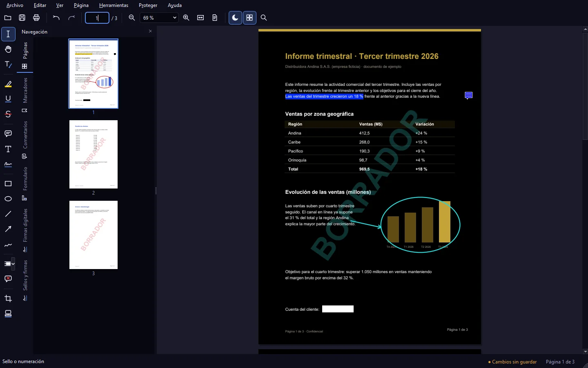This screenshot has height=368, width=588.
Task: Switch to the Firmas digitales side tab
Action: pyautogui.click(x=25, y=230)
